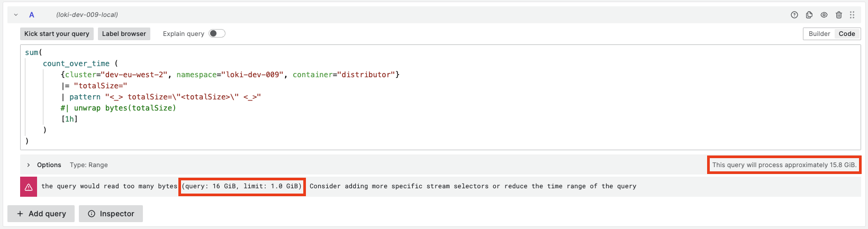The image size is (868, 229).
Task: Hide query A's response with the eye icon
Action: [x=824, y=15]
